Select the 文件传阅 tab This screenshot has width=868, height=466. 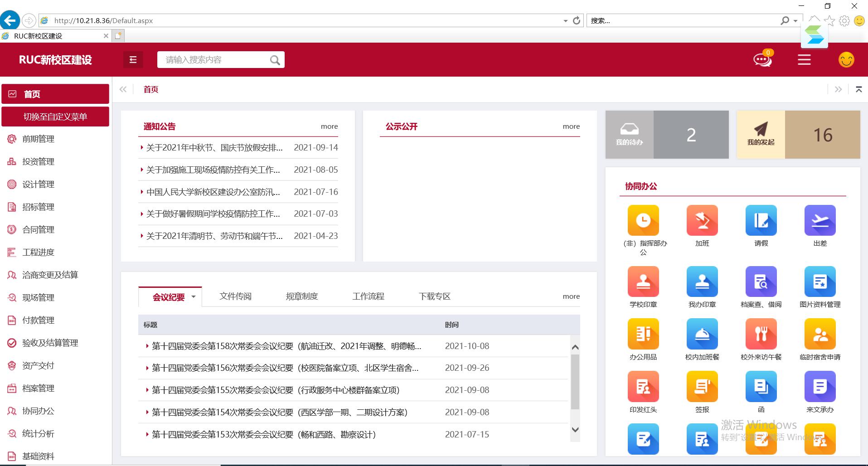235,296
